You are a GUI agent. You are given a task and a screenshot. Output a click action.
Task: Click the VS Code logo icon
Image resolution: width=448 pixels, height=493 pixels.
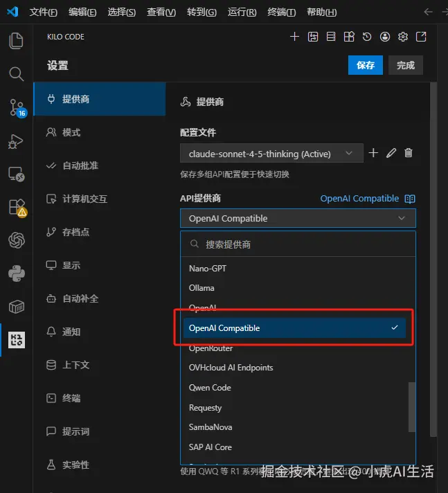click(x=13, y=12)
